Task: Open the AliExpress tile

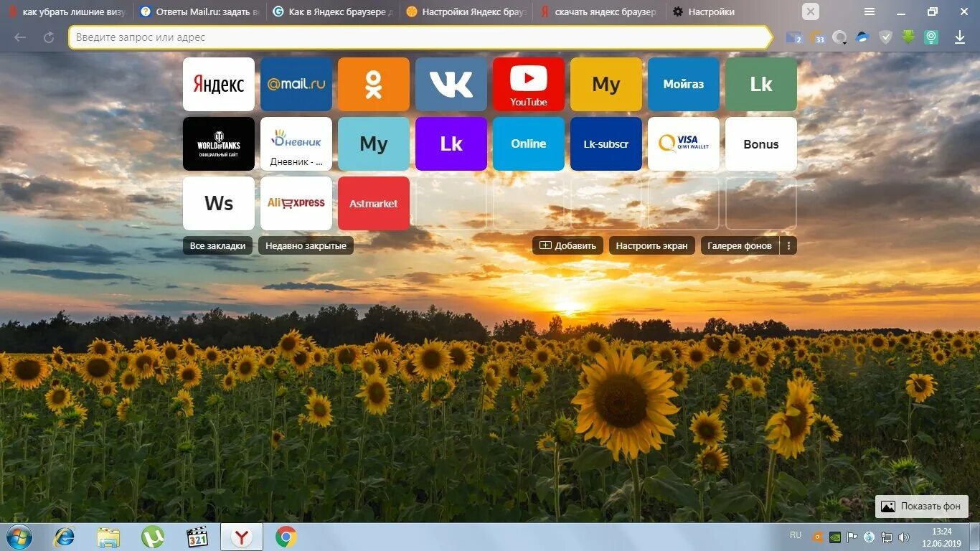Action: [x=296, y=203]
